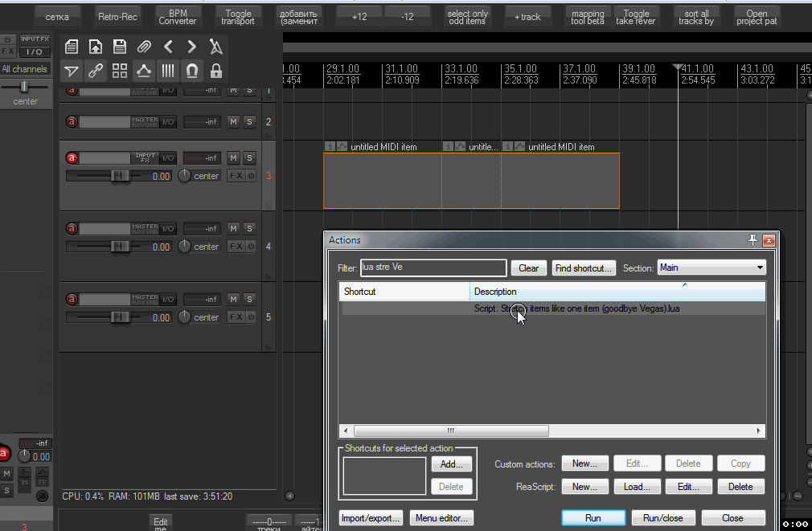Click the FX button on track 5

(x=236, y=317)
